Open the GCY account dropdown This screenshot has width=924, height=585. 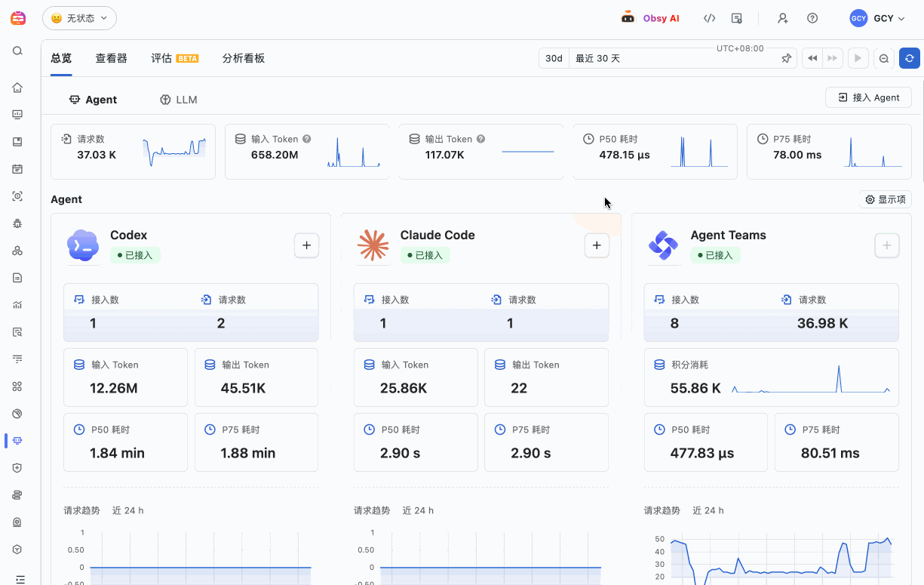point(877,18)
